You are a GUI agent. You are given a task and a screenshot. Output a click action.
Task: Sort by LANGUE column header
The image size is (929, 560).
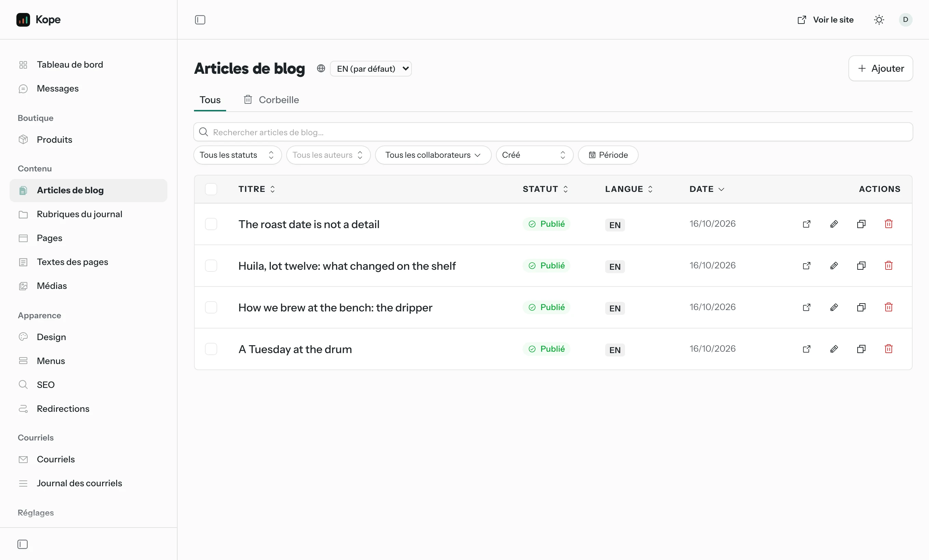[x=629, y=189]
